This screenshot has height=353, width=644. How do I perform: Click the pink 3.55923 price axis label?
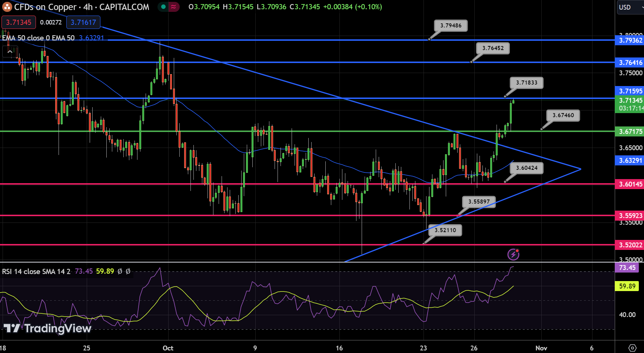pyautogui.click(x=630, y=215)
